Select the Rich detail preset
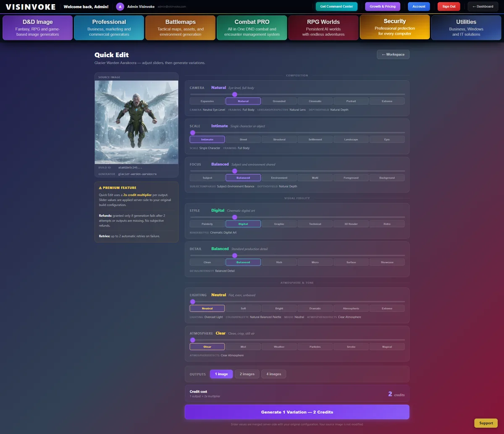The height and width of the screenshot is (434, 504). [279, 262]
